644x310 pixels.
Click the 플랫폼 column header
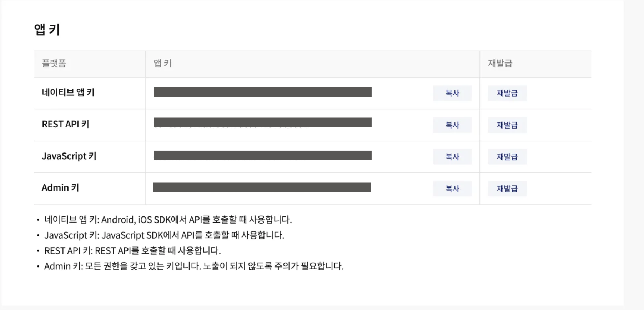point(54,64)
